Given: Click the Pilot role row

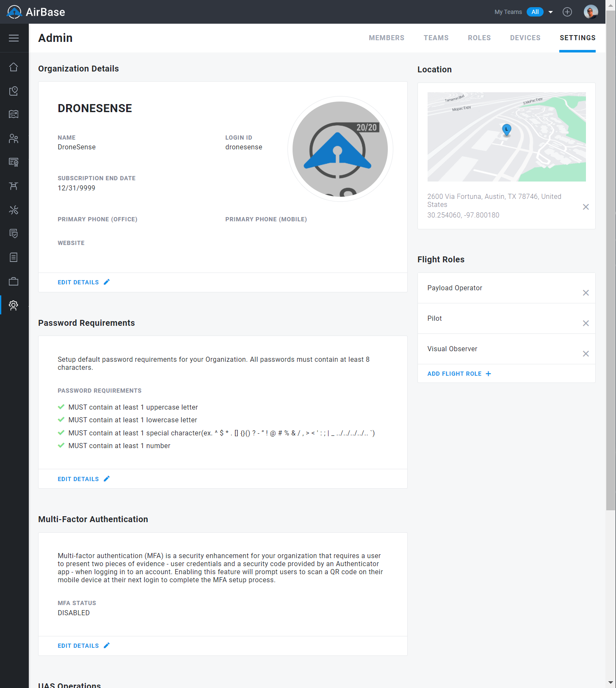Looking at the screenshot, I should (506, 319).
